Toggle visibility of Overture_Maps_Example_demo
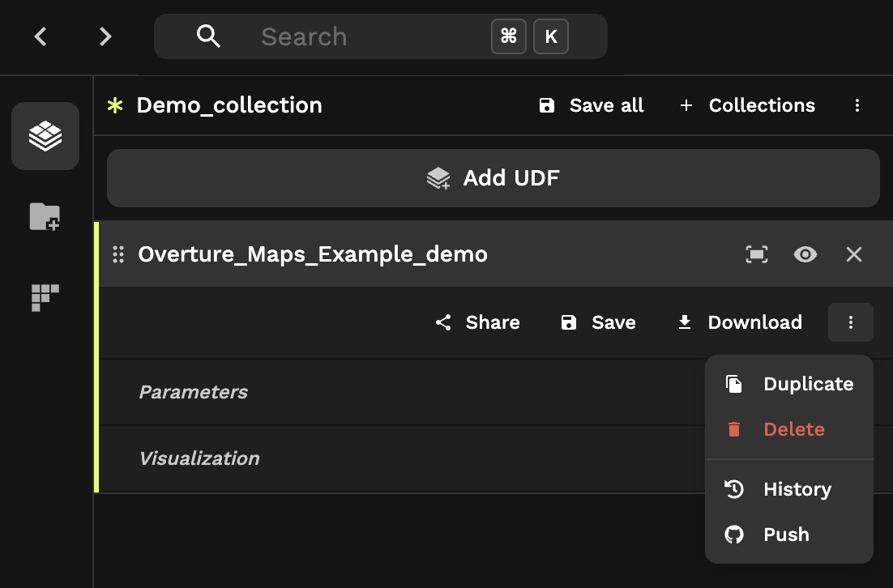 805,254
